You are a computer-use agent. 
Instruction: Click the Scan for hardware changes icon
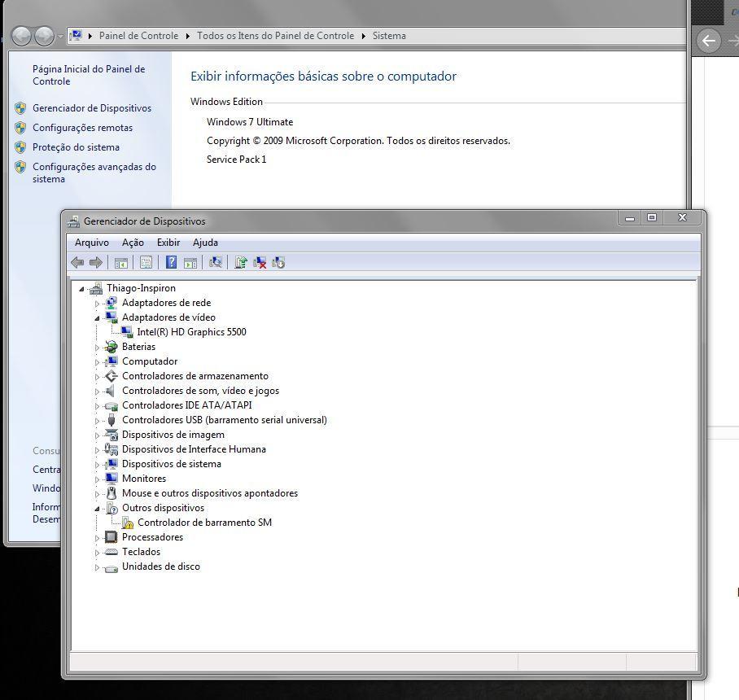[x=216, y=262]
